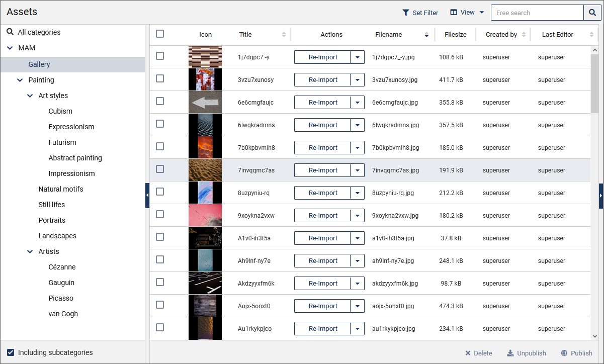This screenshot has height=364, width=604.
Task: Check the box for 6lwqkradmns
Action: click(160, 124)
